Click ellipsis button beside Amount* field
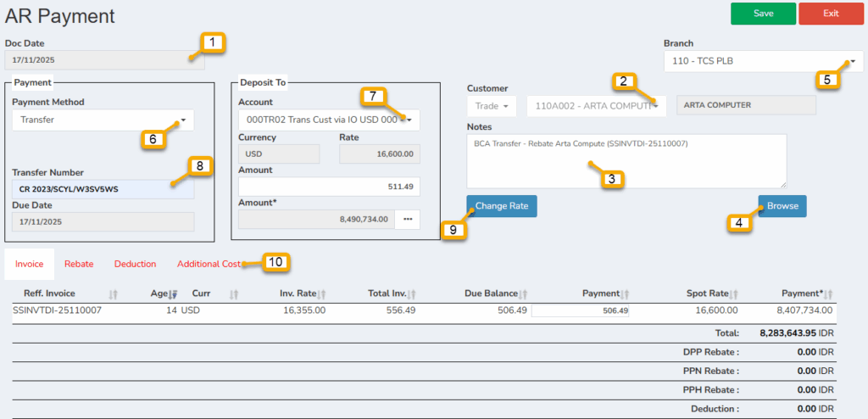 point(407,219)
